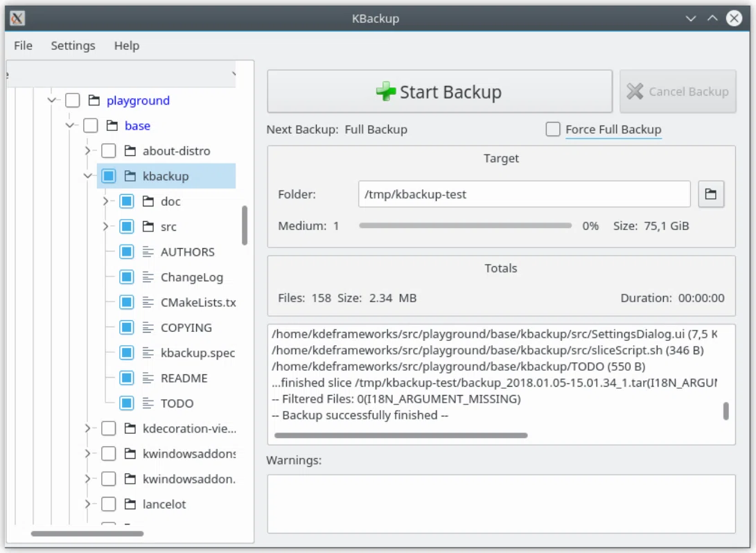Screen dimensions: 756x553
Task: Click the doc folder icon
Action: click(148, 202)
